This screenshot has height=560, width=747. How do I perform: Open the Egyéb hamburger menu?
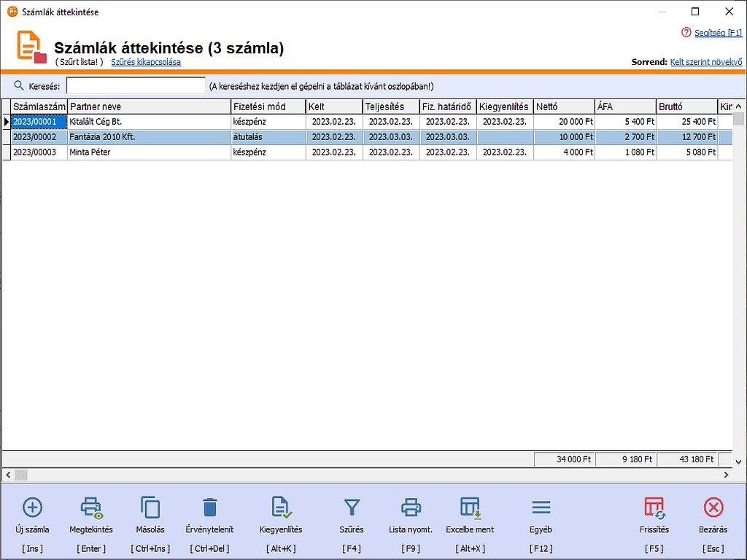[x=541, y=507]
